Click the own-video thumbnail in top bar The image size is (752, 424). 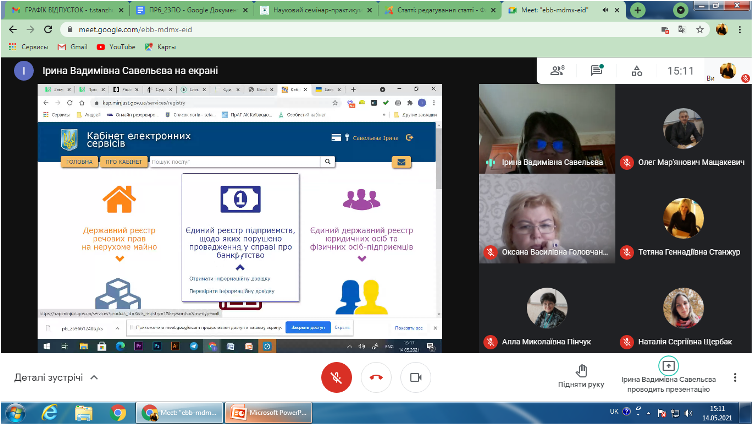click(728, 71)
